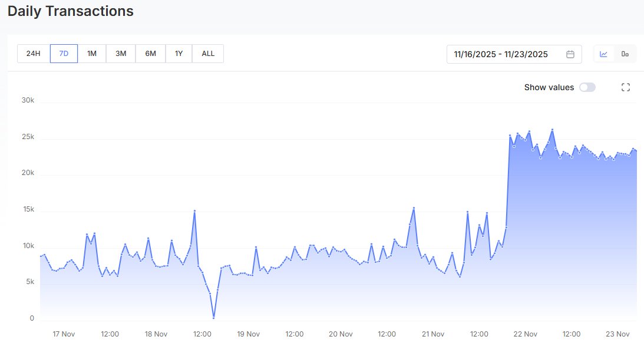This screenshot has width=644, height=343.
Task: Show ALL historical transactions
Action: pos(207,53)
